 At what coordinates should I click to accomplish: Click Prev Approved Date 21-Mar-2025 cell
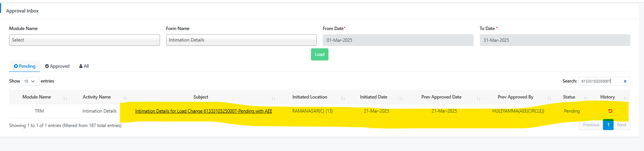444,111
